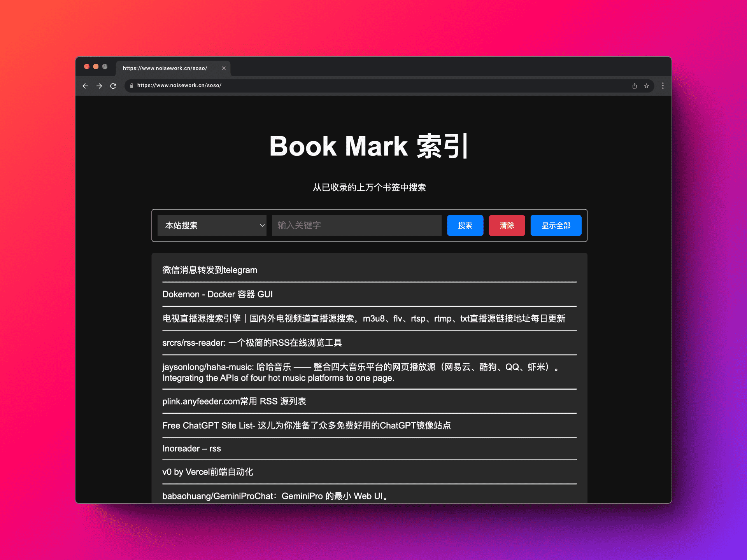Open 微信消息转发到telegram bookmark
Image resolution: width=747 pixels, height=560 pixels.
pyautogui.click(x=210, y=270)
